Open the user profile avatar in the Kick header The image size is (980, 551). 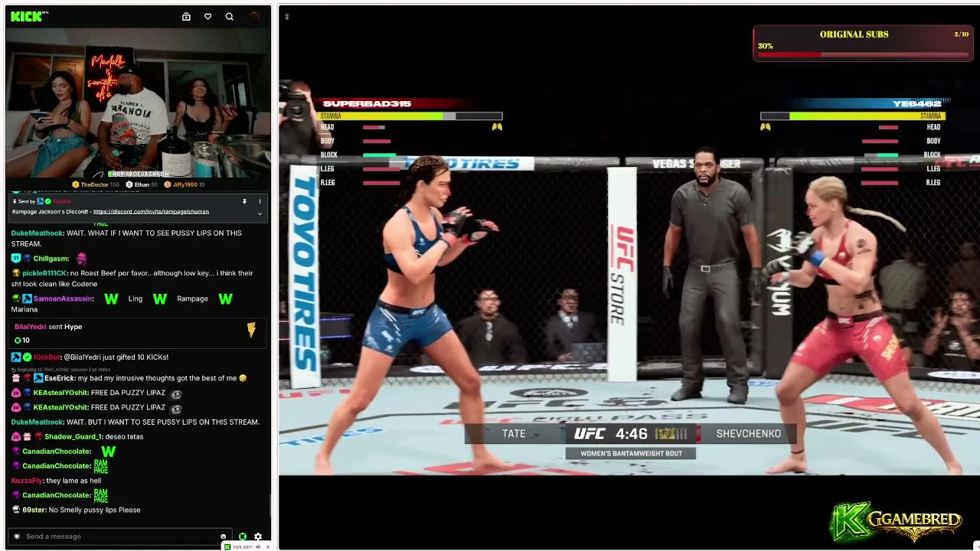[x=255, y=16]
